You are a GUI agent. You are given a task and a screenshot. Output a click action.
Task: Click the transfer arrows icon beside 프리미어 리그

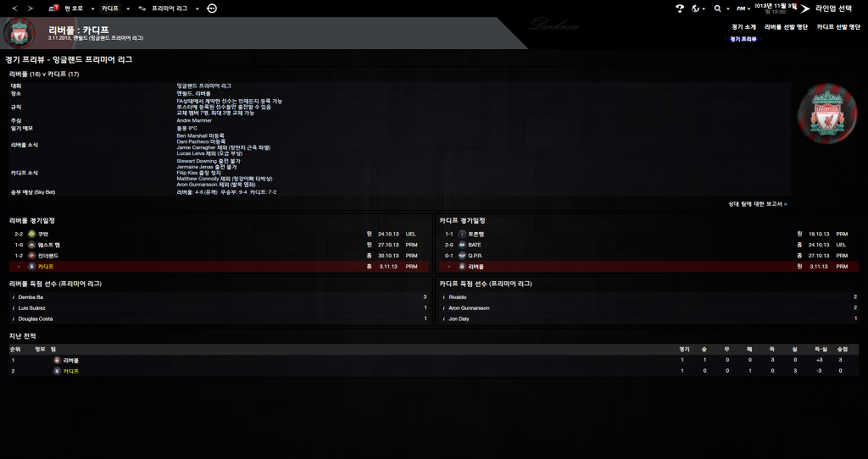[x=142, y=8]
